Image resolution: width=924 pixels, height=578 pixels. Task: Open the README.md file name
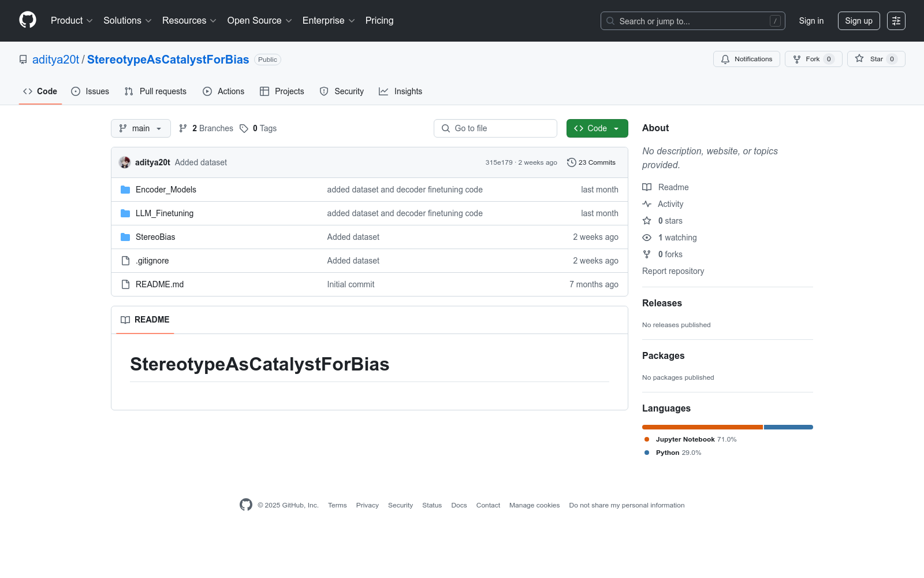click(159, 284)
